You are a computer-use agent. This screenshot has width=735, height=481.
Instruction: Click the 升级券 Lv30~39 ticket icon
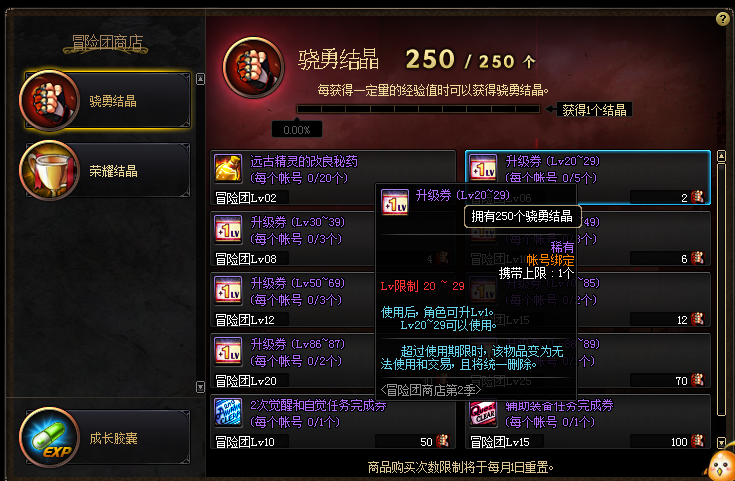228,229
